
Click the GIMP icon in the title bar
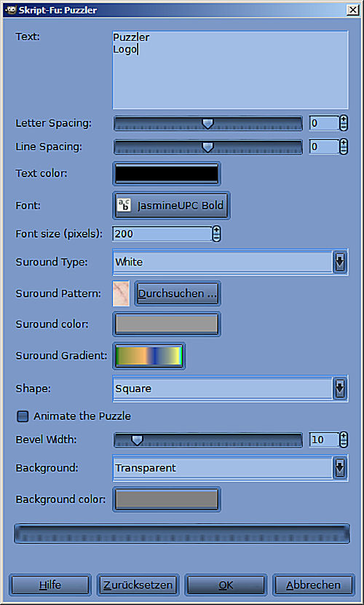coord(11,10)
